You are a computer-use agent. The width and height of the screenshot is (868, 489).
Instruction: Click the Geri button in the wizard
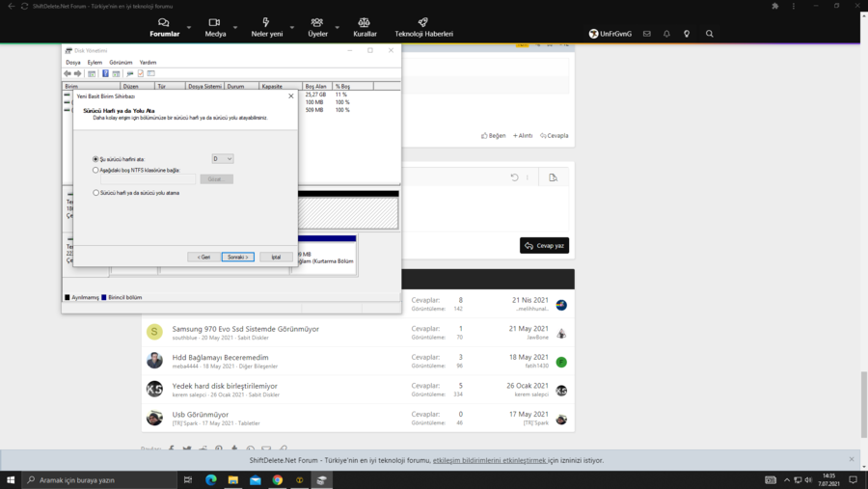point(203,257)
